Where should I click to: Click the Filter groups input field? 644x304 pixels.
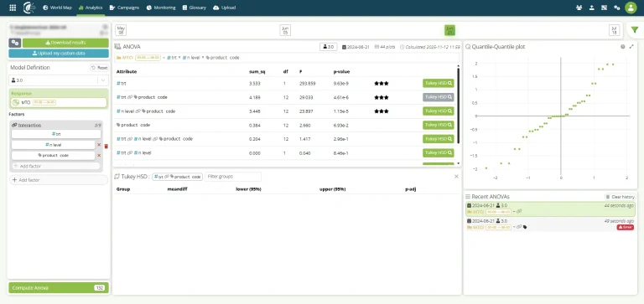coord(233,177)
